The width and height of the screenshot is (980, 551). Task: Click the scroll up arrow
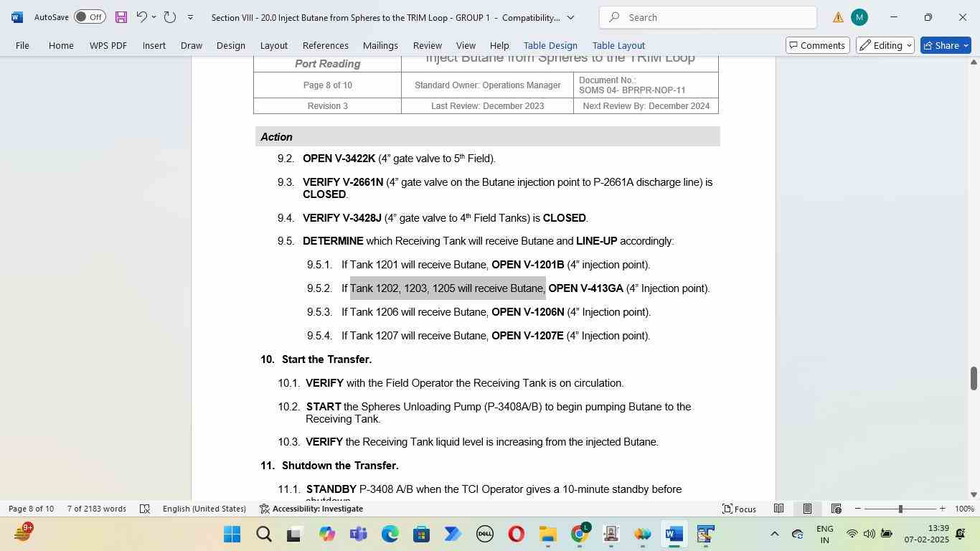[974, 62]
